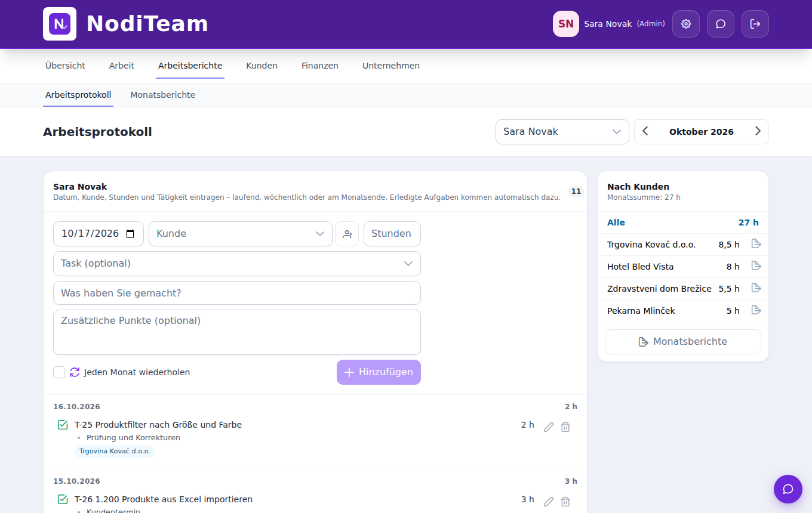The height and width of the screenshot is (513, 812).
Task: Select the Arbeitsprotokoll sub-tab
Action: click(x=78, y=95)
